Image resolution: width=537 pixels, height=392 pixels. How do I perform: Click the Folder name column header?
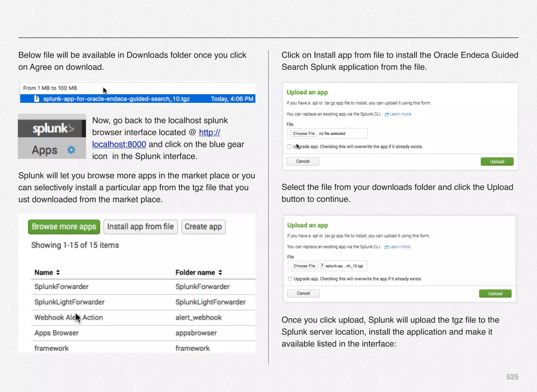point(195,273)
